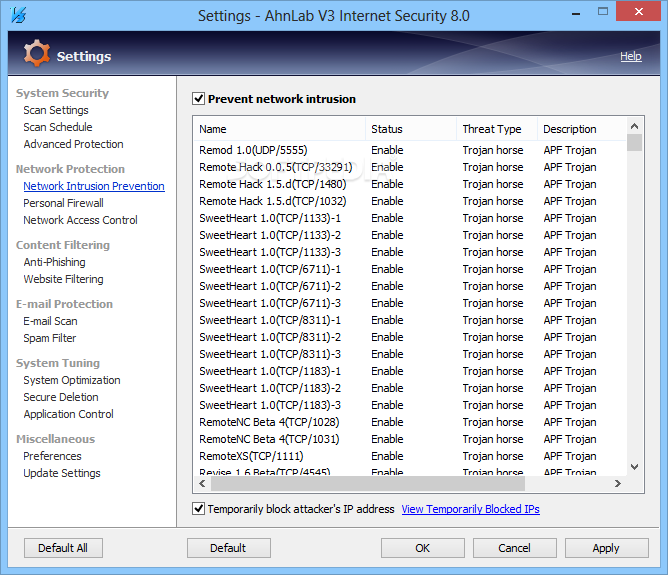Select Remote Hack 0.0.5(TCP/33291) row
668x575 pixels.
point(410,167)
